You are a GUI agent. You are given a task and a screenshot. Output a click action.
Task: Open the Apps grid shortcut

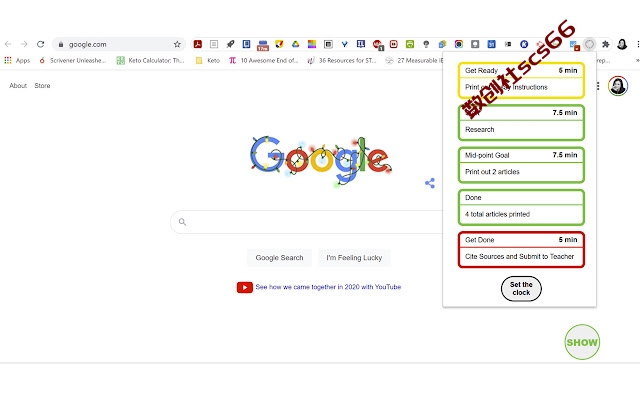coord(18,60)
